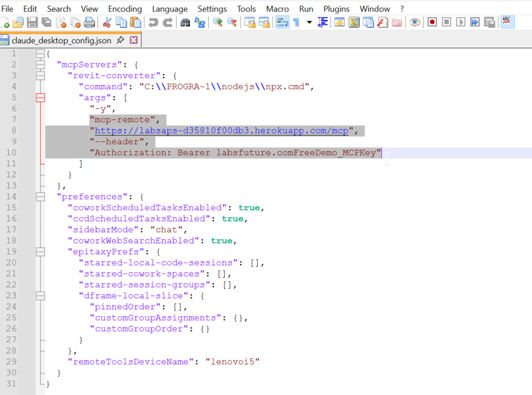The image size is (532, 395).
Task: Open the Settings menu
Action: (x=212, y=9)
